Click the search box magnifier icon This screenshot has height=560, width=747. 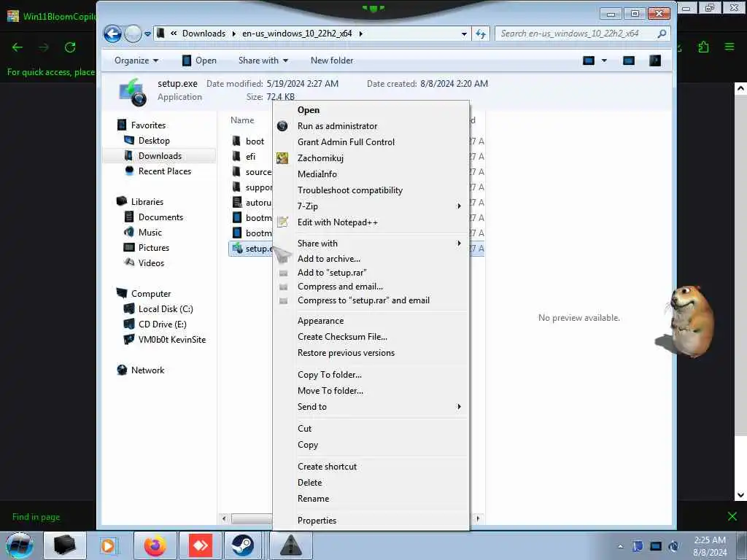point(662,34)
